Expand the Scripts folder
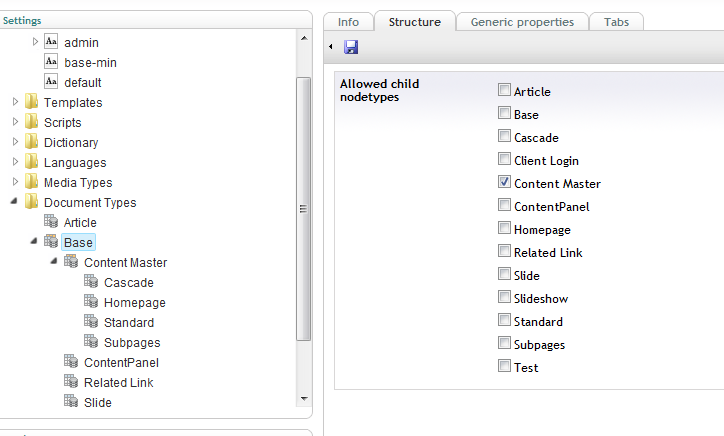Viewport: 724px width, 436px height. point(15,121)
